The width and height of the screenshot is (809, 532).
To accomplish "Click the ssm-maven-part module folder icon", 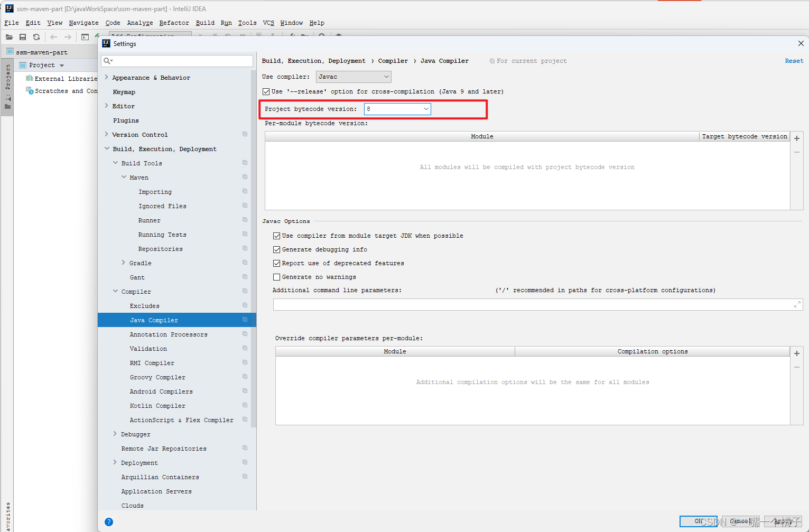I will [x=10, y=52].
